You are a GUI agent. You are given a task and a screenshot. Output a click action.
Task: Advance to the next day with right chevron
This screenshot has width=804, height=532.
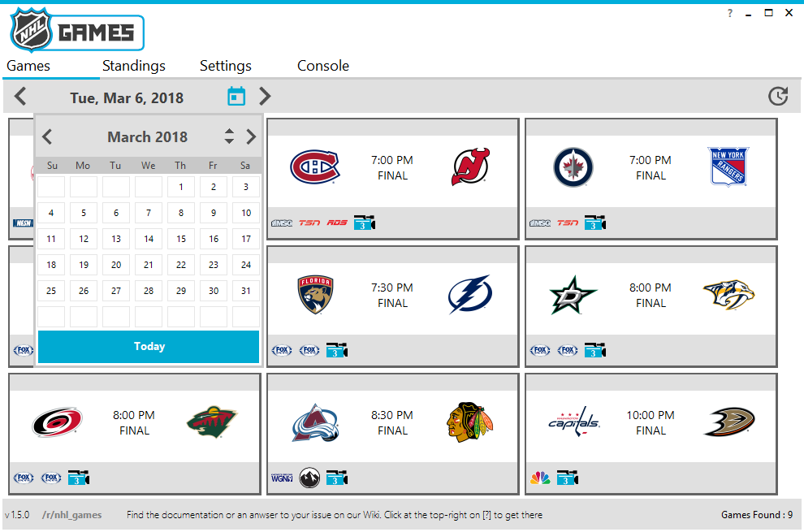point(264,96)
